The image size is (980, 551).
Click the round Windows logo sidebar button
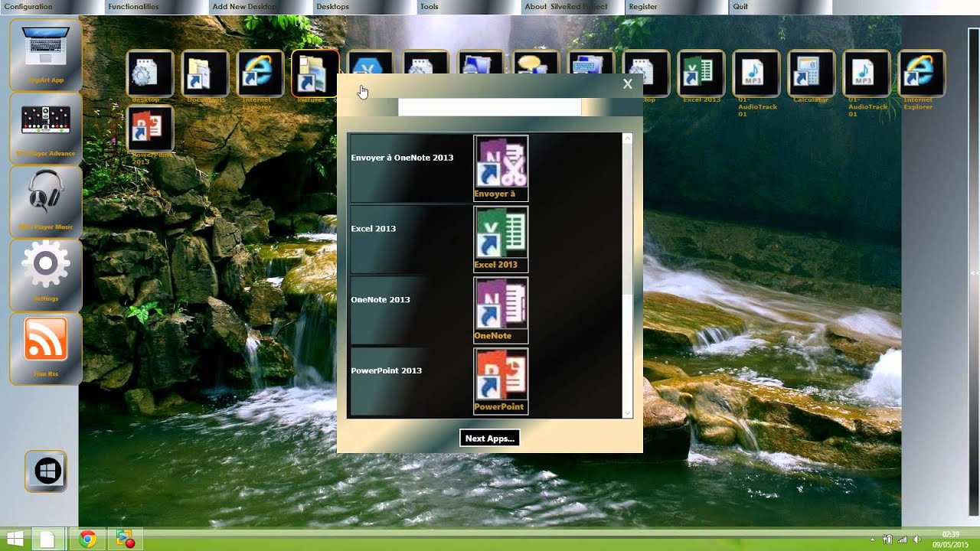(x=47, y=471)
